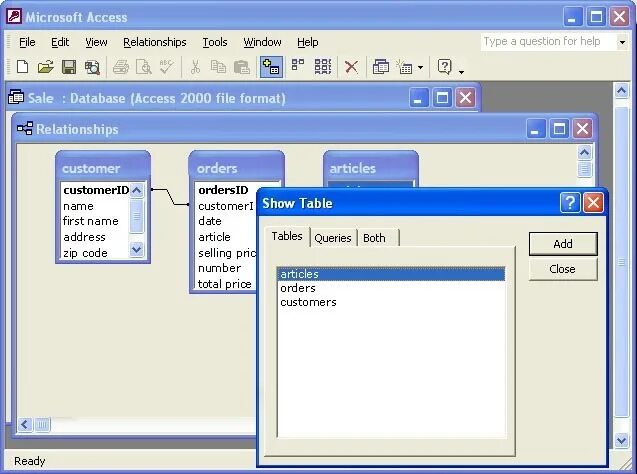Screen dimensions: 637x474
Task: Click customer field list up arrow
Action: click(x=137, y=190)
